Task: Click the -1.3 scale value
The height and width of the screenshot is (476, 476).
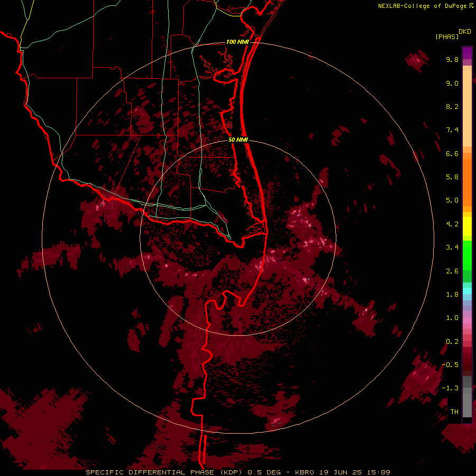Action: (x=450, y=388)
